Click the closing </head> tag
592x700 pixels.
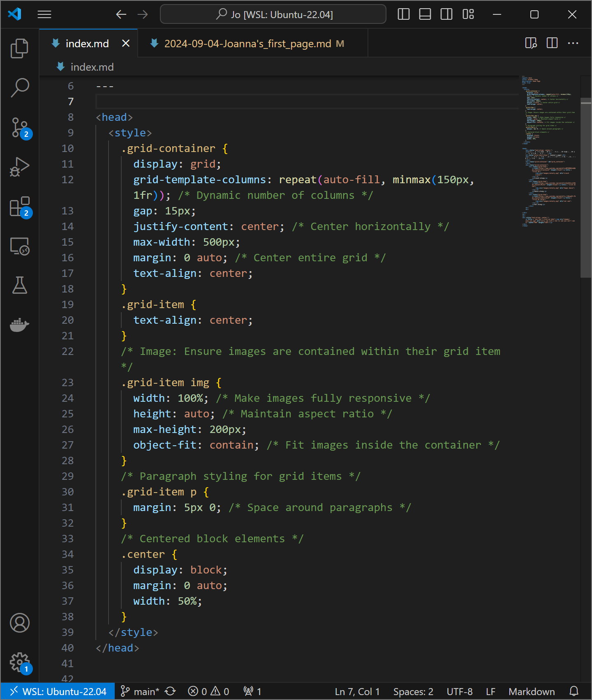coord(118,648)
